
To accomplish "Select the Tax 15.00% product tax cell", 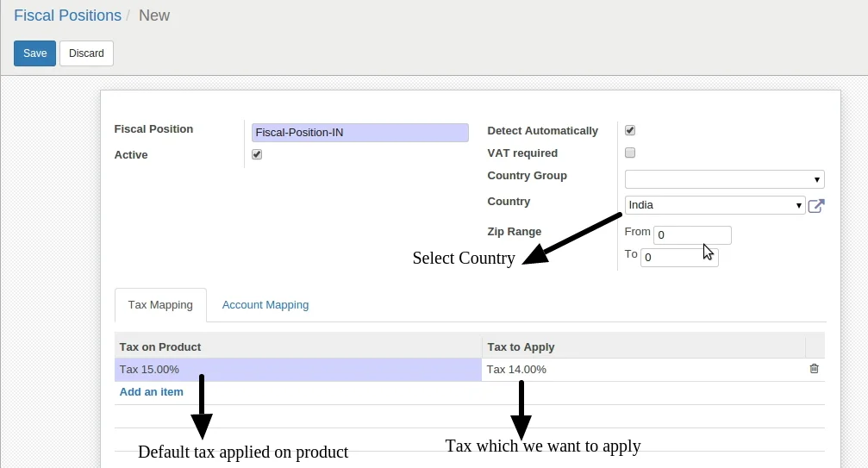I will 297,370.
